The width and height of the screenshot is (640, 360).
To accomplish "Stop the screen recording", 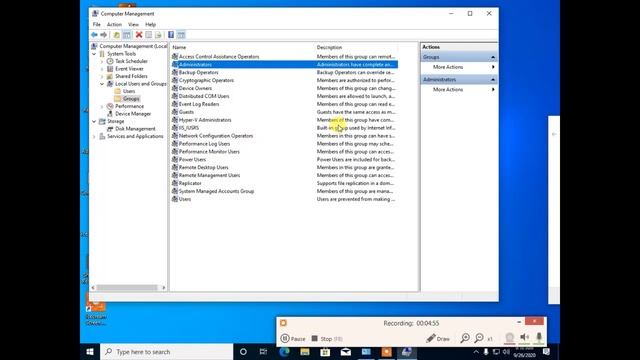I will 327,338.
